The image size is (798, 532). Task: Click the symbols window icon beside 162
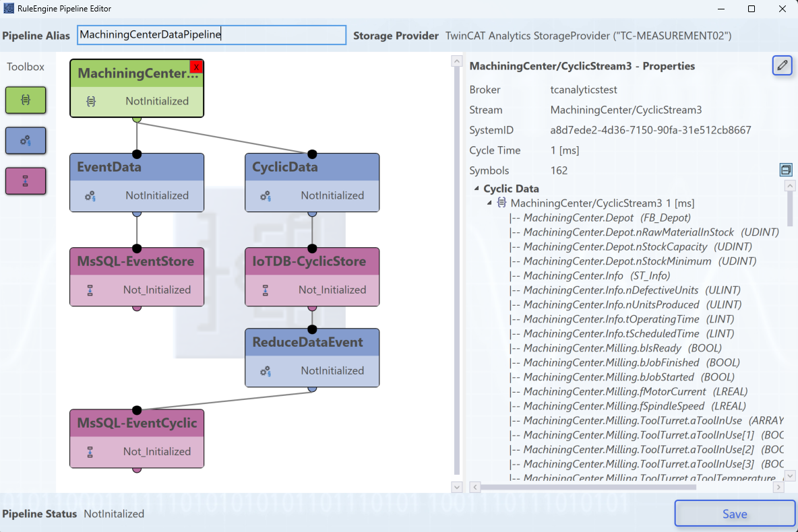[x=786, y=170]
